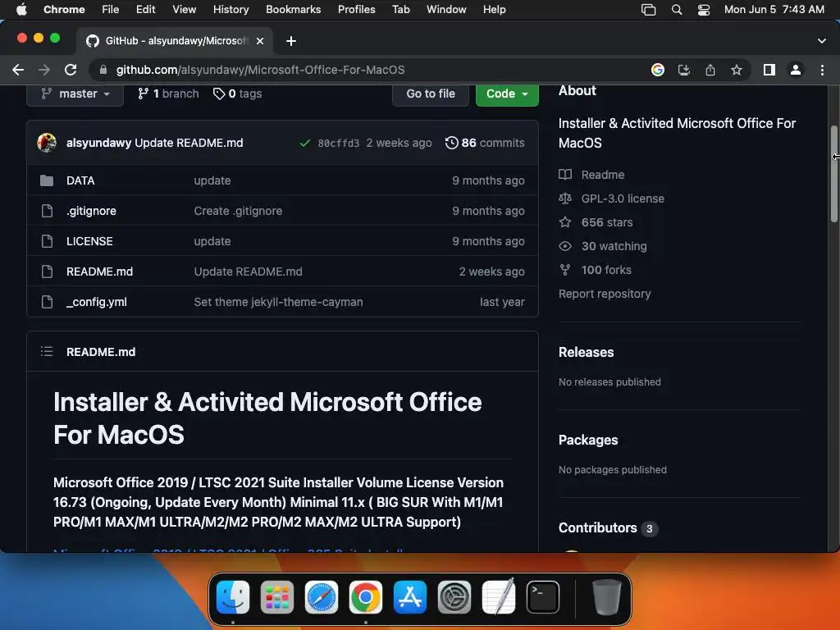Open commit hash 80cffd3

[339, 143]
